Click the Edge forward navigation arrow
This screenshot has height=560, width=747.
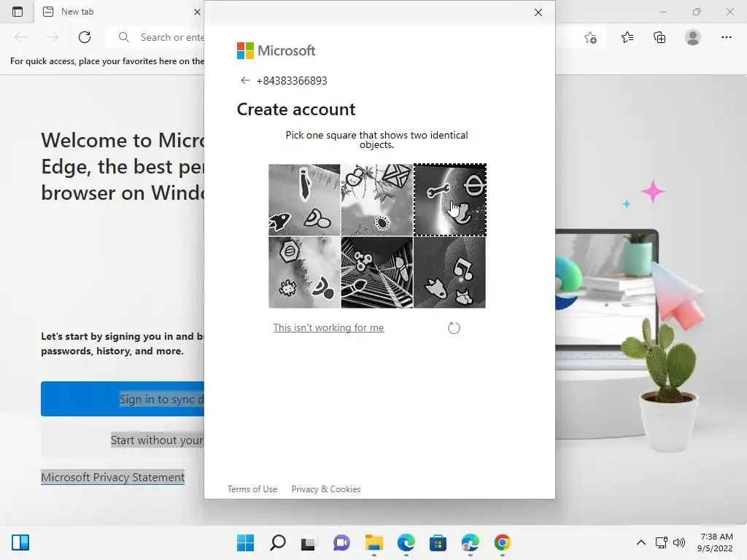pos(53,37)
